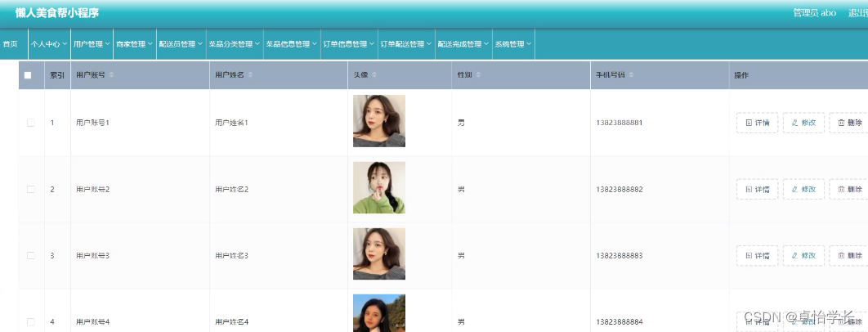
Task: Open the avatar photo for 用户姓名2
Action: [379, 187]
